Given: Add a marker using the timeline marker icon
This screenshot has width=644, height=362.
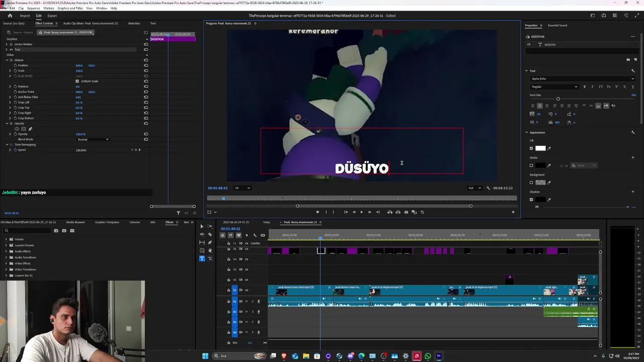Looking at the screenshot, I should click(247, 235).
